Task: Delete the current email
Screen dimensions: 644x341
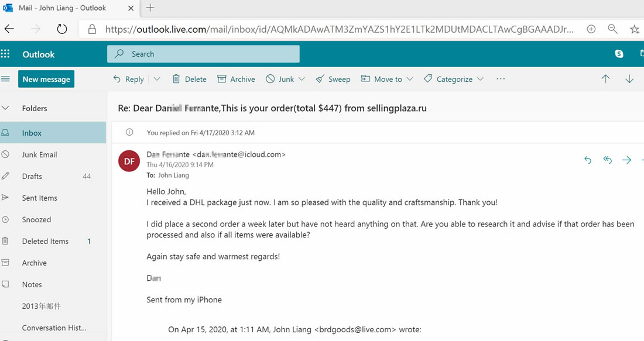Action: pyautogui.click(x=189, y=79)
